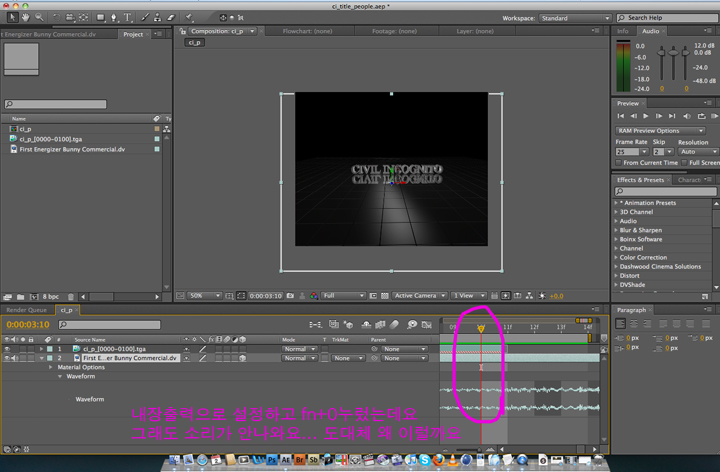This screenshot has height=472, width=720.
Task: Enable Full Screen preview checkbox
Action: click(x=684, y=163)
